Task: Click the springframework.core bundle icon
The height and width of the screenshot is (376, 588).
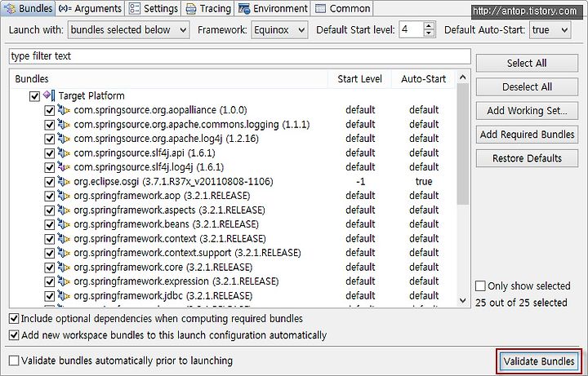Action: click(64, 267)
